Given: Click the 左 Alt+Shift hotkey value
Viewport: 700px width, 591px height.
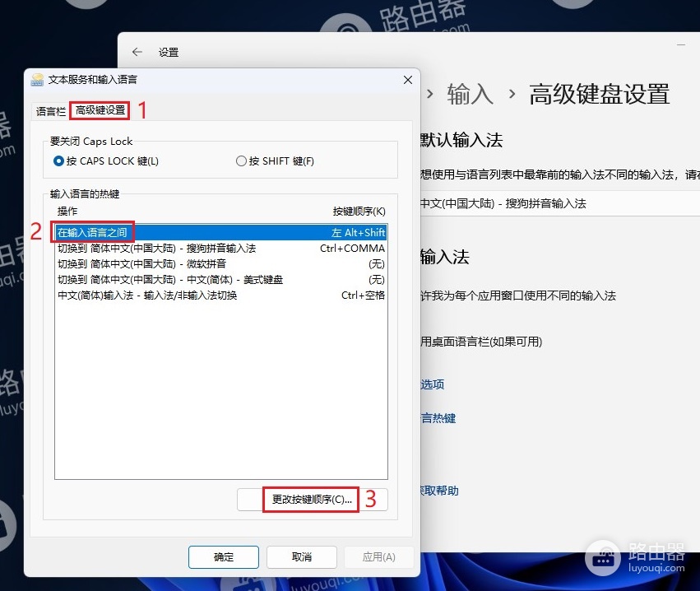Looking at the screenshot, I should pos(358,233).
